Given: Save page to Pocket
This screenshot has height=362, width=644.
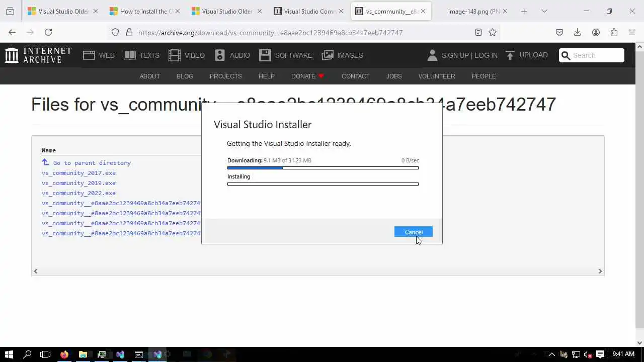Looking at the screenshot, I should pyautogui.click(x=559, y=32).
